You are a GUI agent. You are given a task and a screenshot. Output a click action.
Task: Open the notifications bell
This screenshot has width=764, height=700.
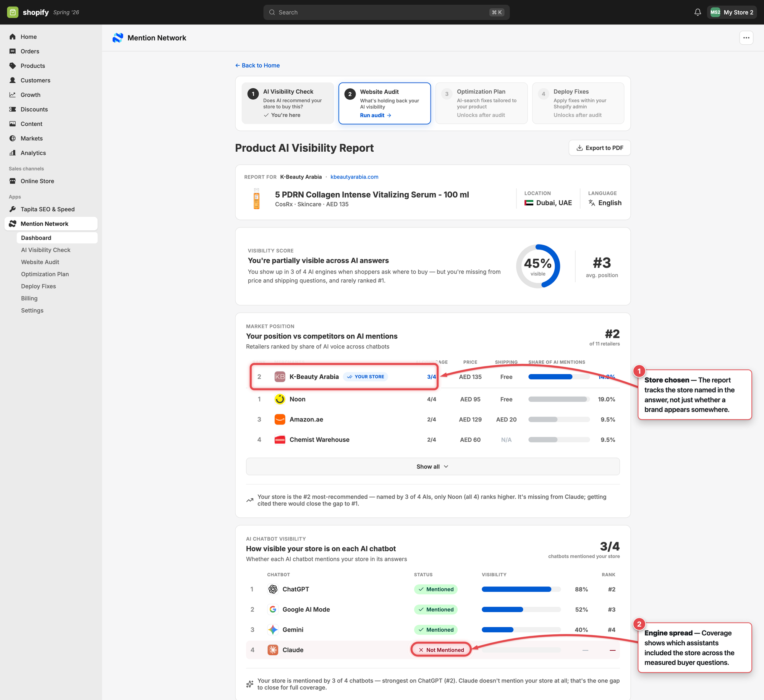coord(698,12)
